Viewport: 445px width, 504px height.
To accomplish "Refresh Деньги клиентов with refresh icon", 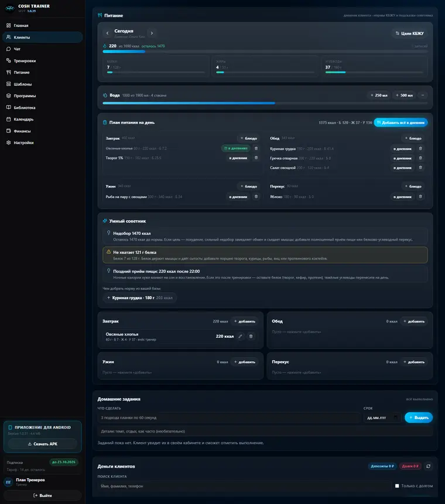I will [428, 466].
